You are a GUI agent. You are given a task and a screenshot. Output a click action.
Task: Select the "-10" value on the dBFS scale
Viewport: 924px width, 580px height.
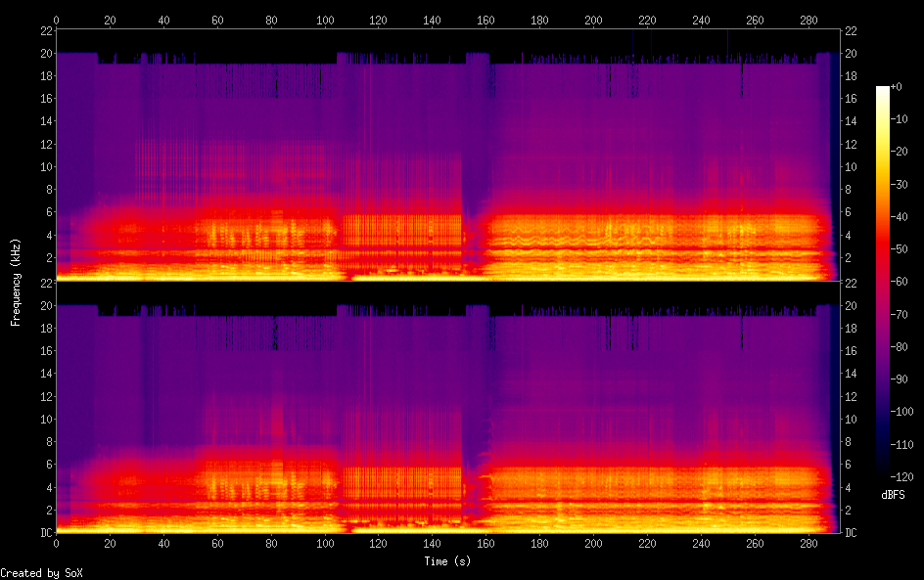coord(900,119)
